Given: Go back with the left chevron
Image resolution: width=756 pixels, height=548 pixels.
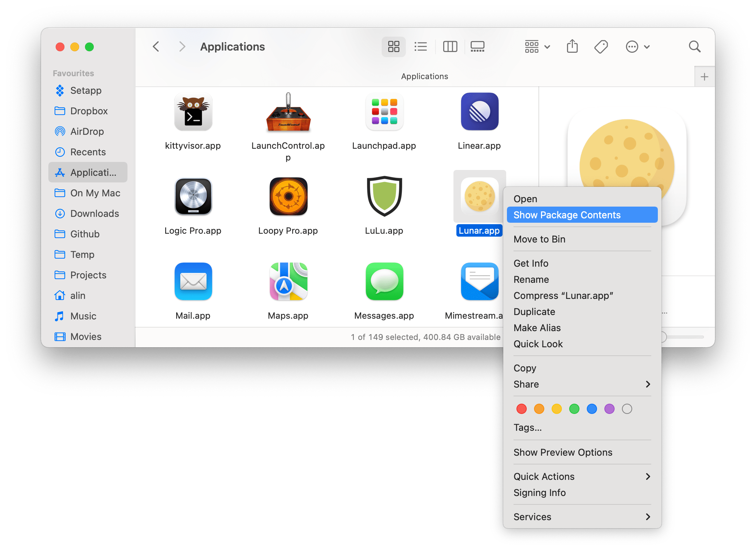Looking at the screenshot, I should [156, 47].
